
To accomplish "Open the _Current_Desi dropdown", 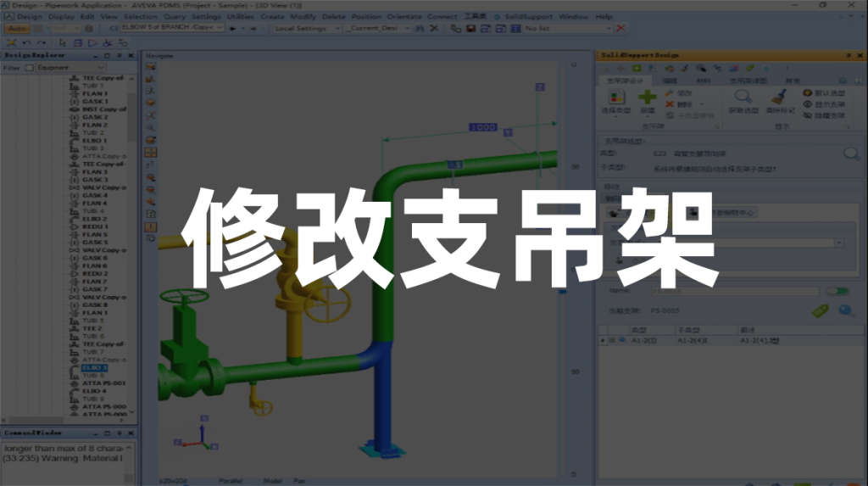I will [x=406, y=28].
